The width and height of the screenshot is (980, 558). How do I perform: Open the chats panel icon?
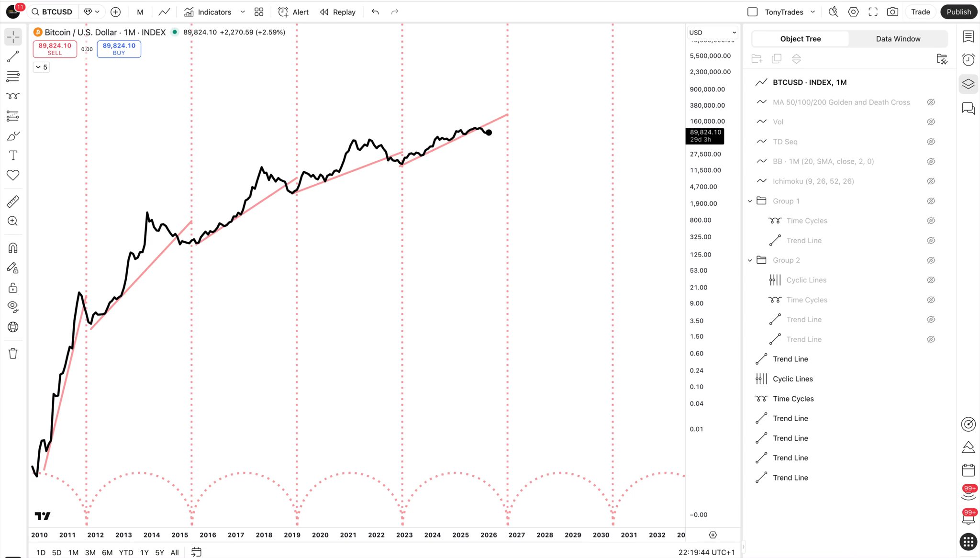969,109
